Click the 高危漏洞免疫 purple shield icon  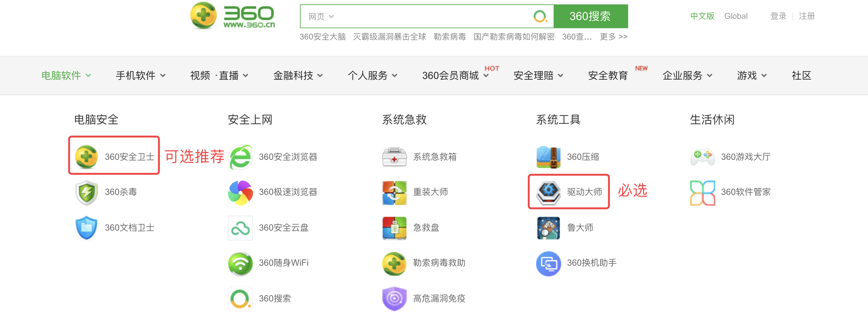pos(394,299)
